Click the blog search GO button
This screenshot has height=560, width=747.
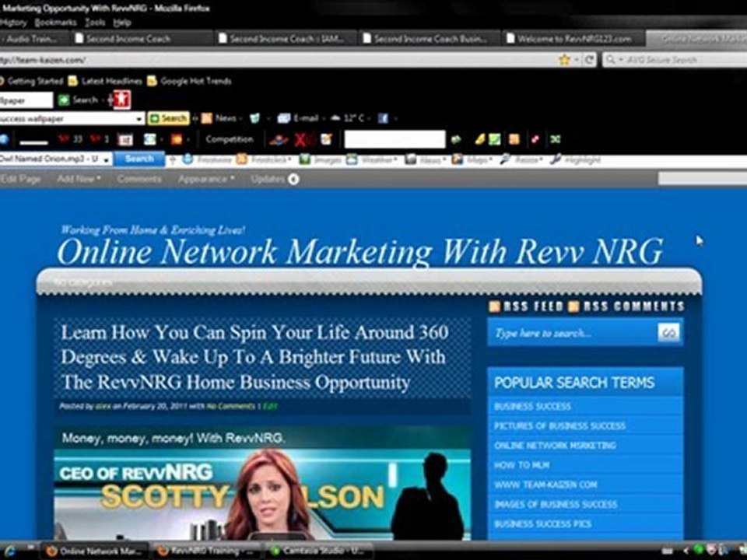(x=668, y=332)
